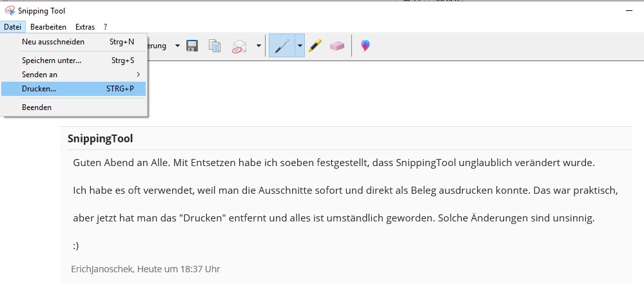Screen dimensions: 644x289
Task: Click the :) smiley text
Action: click(x=76, y=246)
